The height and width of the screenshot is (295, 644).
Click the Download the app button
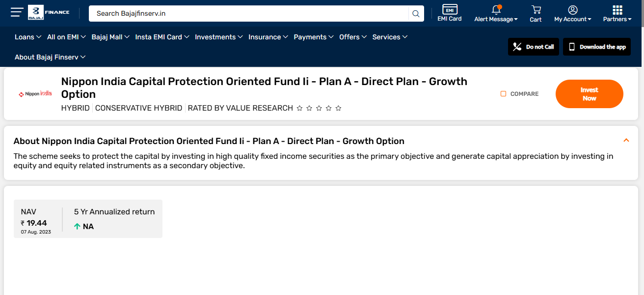point(597,47)
